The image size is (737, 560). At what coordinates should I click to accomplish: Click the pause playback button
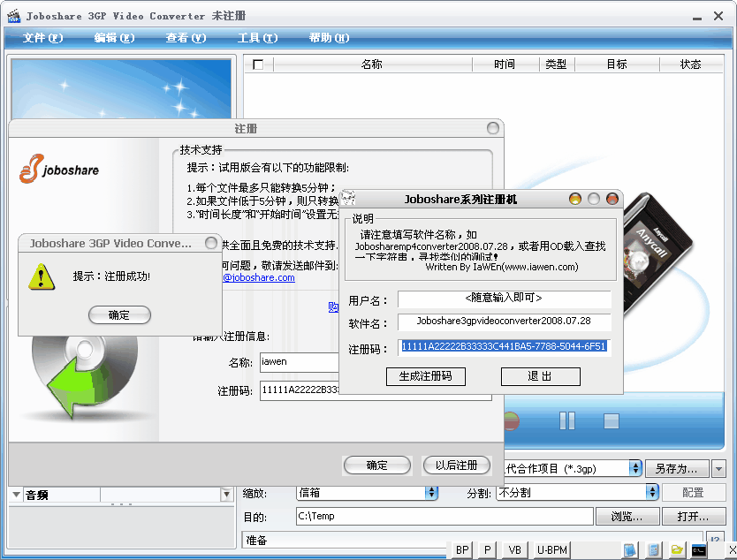point(567,420)
